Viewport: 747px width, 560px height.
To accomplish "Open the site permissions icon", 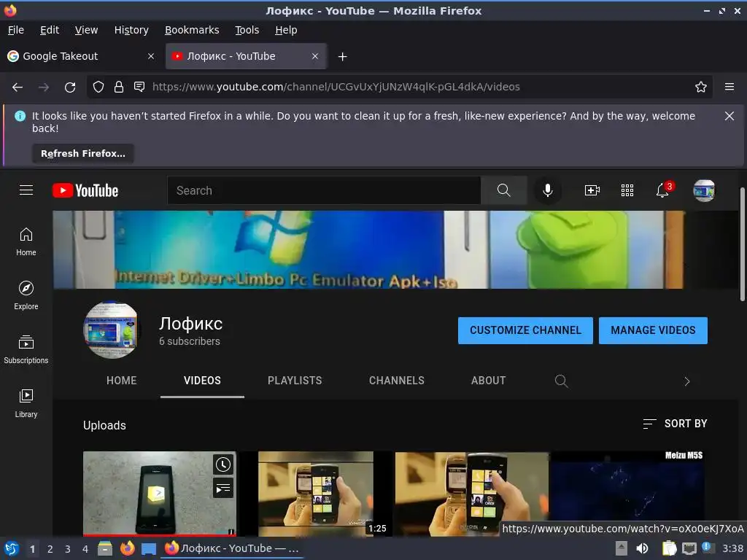I will point(139,87).
